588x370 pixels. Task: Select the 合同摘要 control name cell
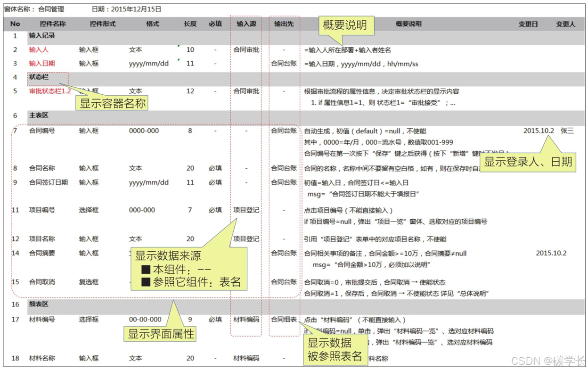pyautogui.click(x=42, y=253)
